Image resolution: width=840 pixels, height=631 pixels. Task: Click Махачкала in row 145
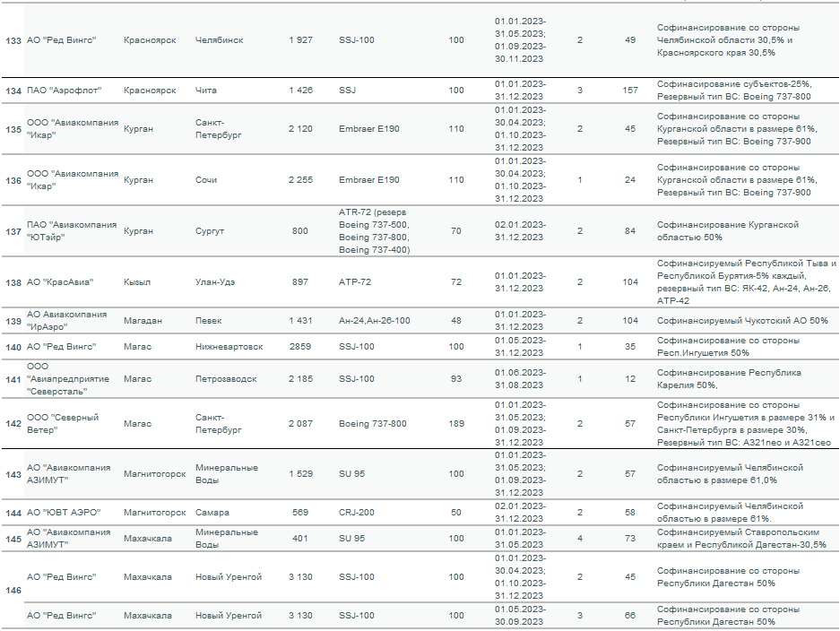148,539
